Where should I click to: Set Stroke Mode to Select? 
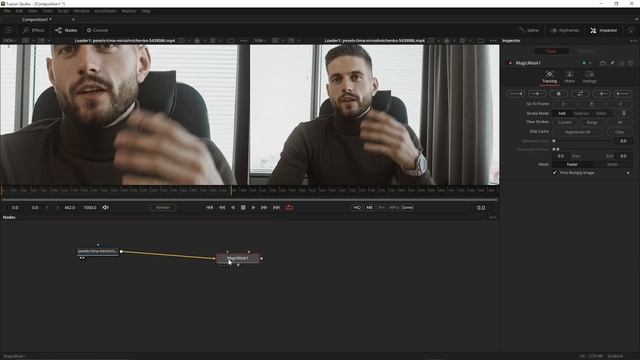click(601, 113)
